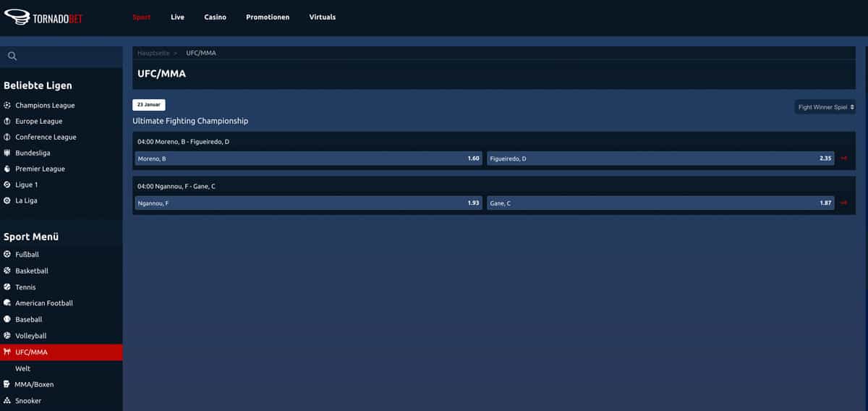
Task: Select Tennis in the sport menu
Action: tap(25, 287)
